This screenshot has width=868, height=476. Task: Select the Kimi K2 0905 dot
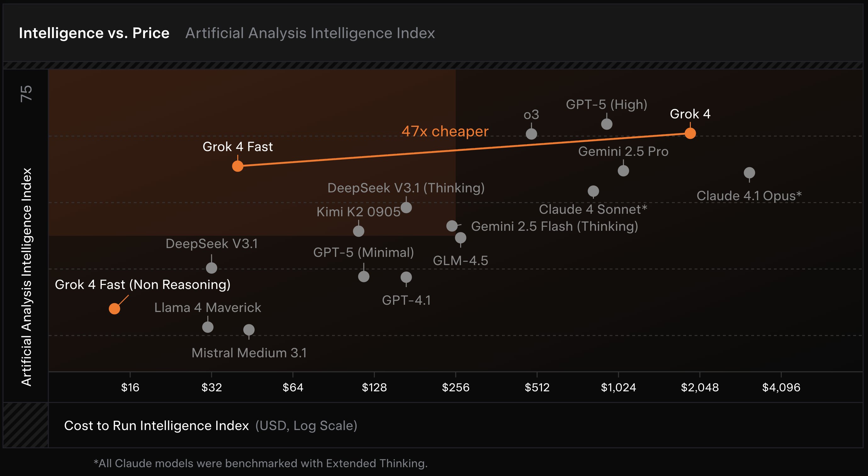pyautogui.click(x=358, y=231)
